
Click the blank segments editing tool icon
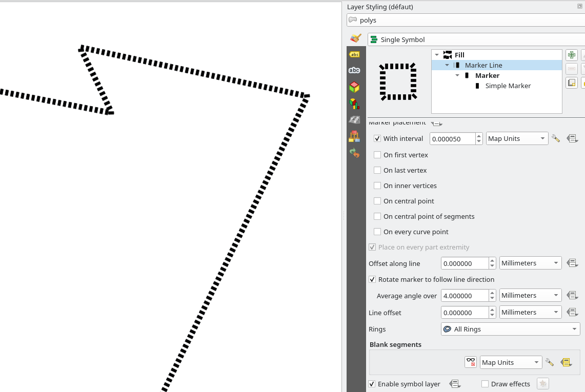(471, 362)
